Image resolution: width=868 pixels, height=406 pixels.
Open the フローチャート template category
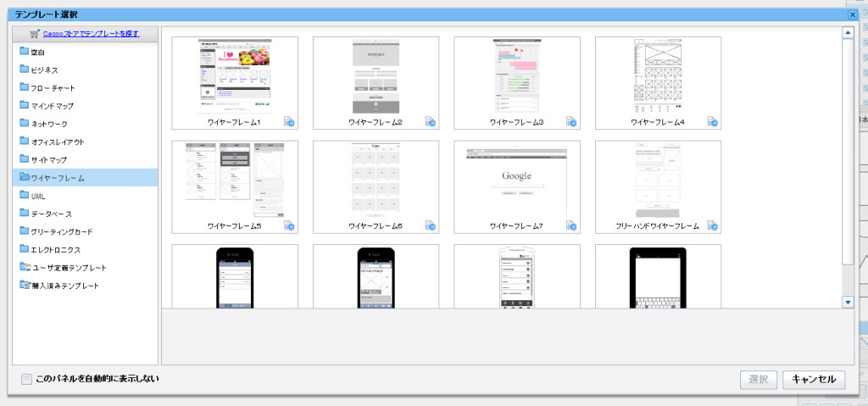pos(53,88)
